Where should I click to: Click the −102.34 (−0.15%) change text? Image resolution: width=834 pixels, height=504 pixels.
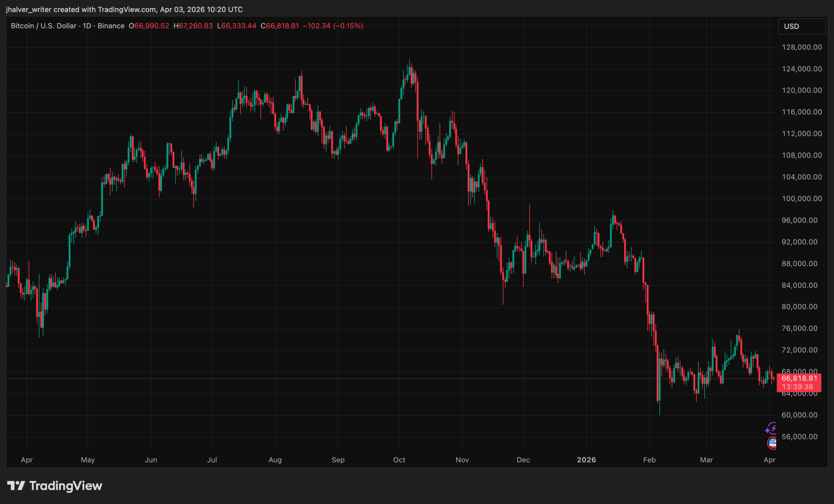[333, 26]
